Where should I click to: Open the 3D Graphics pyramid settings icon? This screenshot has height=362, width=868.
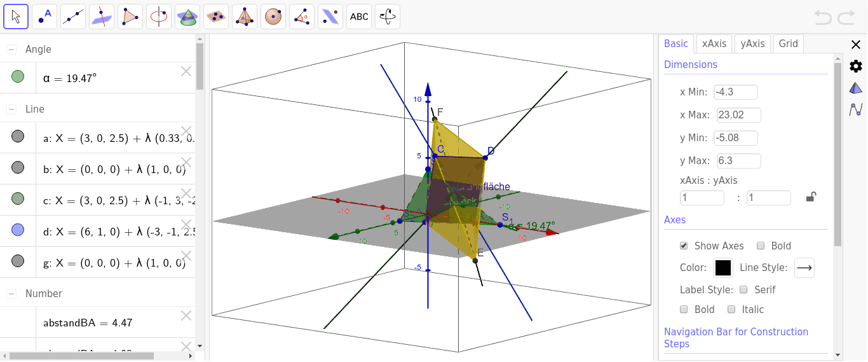coord(856,88)
